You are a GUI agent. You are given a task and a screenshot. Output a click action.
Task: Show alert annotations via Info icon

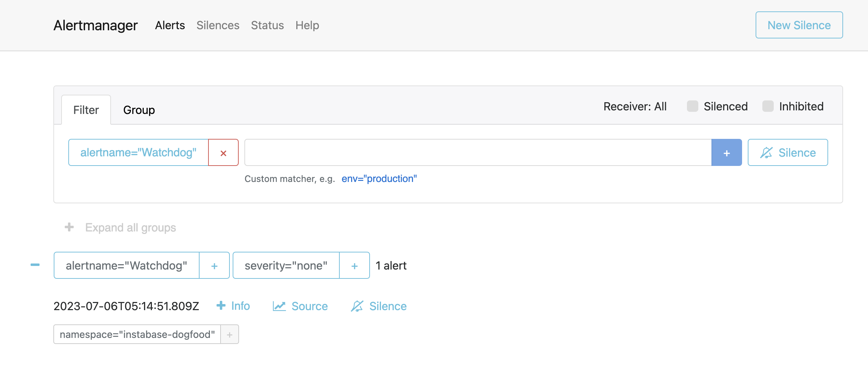coord(233,306)
